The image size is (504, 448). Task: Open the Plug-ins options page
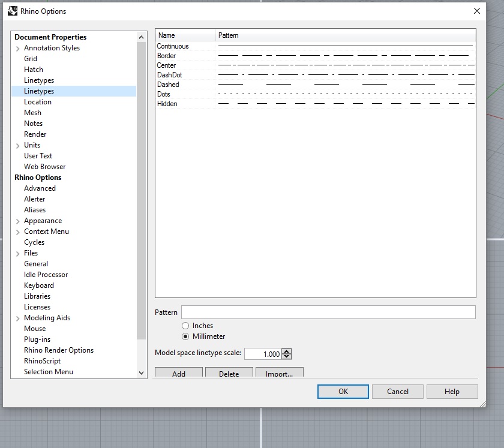pyautogui.click(x=37, y=339)
